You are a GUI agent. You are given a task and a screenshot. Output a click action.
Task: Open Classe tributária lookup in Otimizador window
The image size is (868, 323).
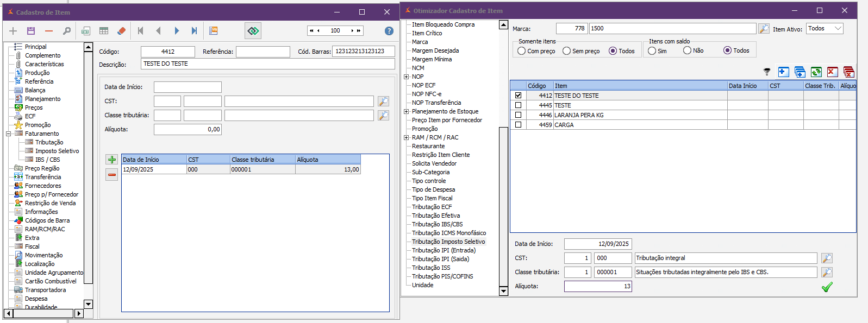tap(827, 273)
